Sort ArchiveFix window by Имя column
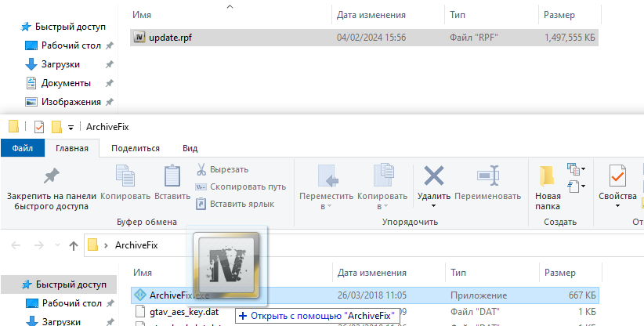Image resolution: width=644 pixels, height=326 pixels. [x=143, y=273]
